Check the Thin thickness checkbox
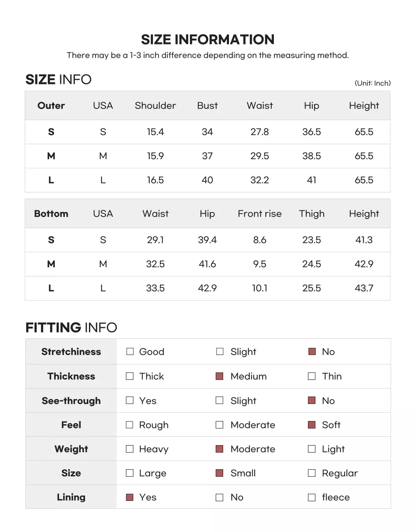Viewport: 416px width, 532px height. coord(312,376)
